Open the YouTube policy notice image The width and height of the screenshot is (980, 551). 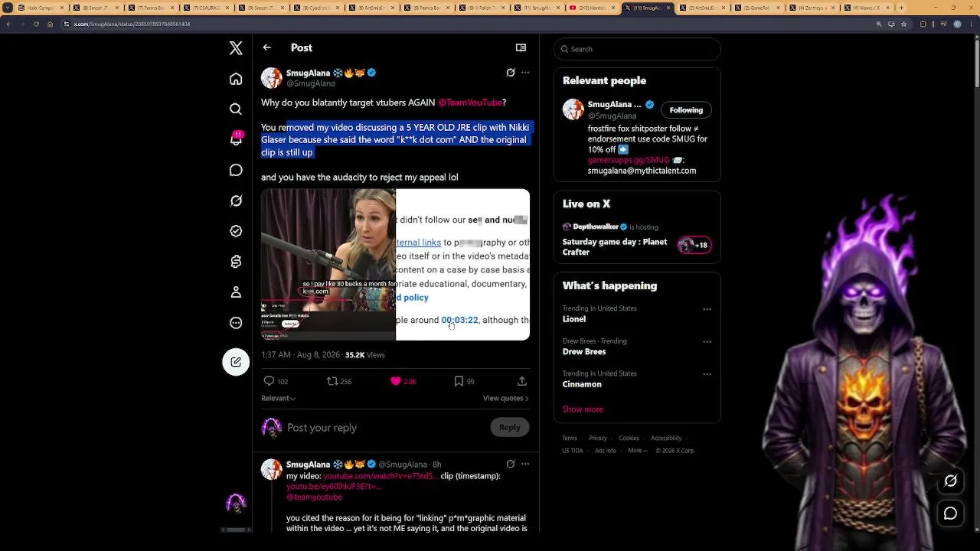pyautogui.click(x=463, y=264)
